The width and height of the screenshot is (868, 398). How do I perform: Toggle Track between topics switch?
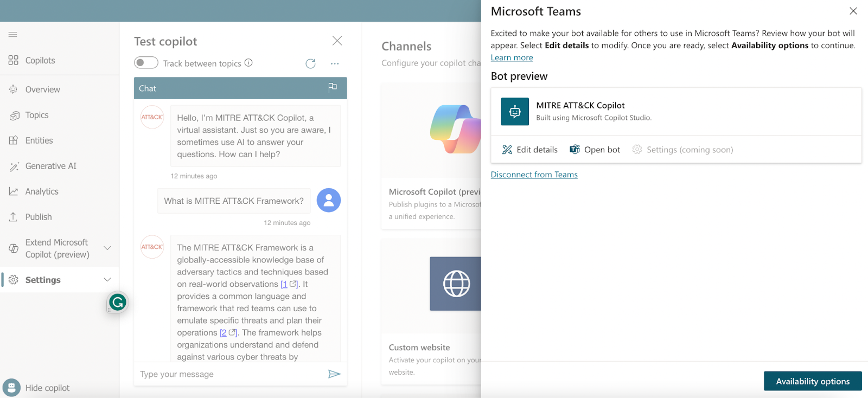146,63
